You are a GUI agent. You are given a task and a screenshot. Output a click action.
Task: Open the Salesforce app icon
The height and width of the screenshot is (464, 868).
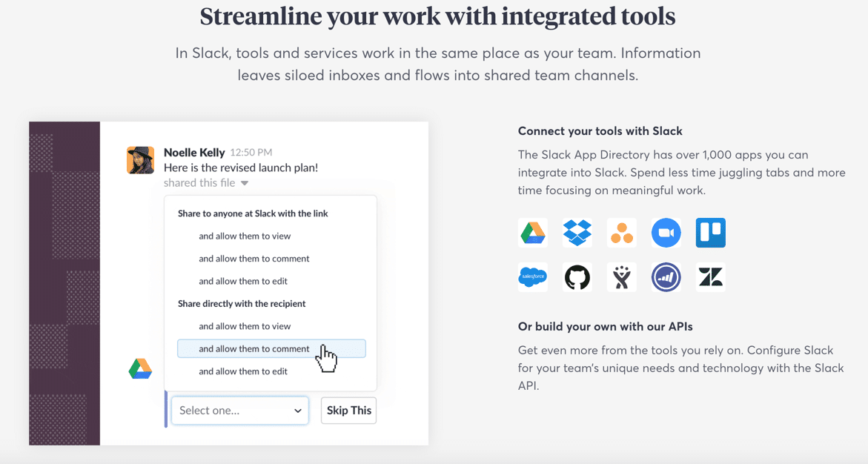[x=532, y=276]
